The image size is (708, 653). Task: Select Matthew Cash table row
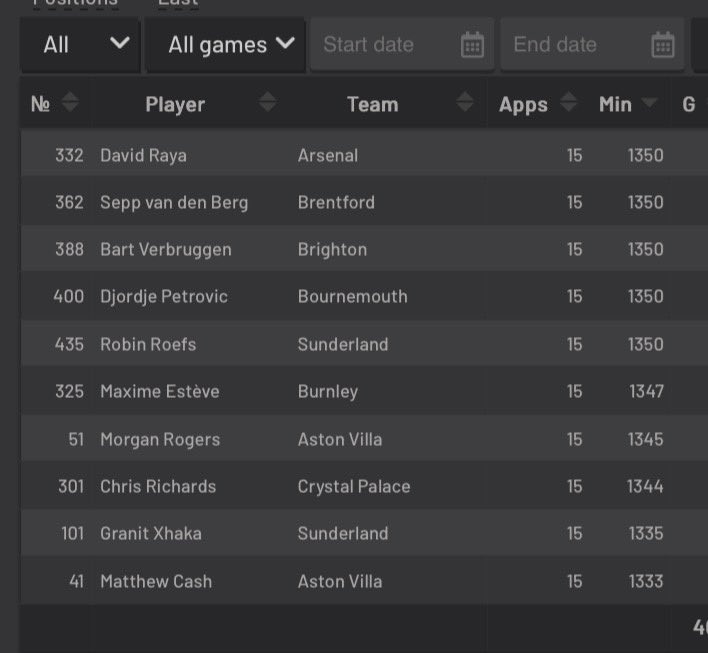(x=364, y=581)
